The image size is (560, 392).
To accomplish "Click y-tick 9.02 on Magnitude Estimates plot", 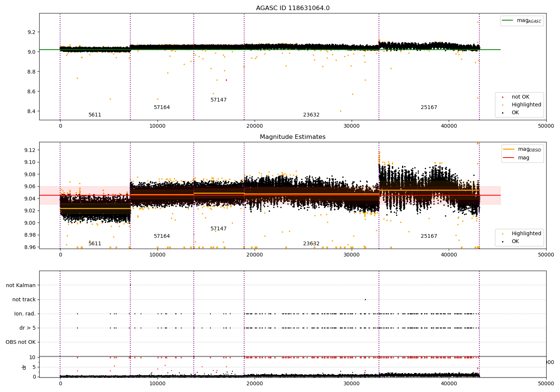I will click(30, 211).
